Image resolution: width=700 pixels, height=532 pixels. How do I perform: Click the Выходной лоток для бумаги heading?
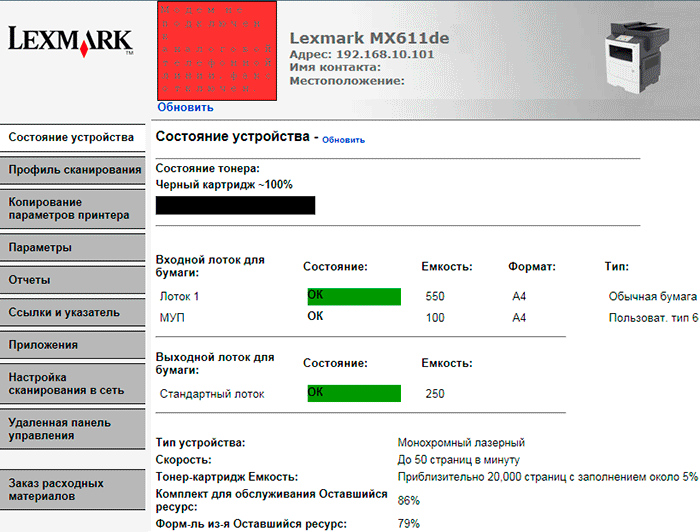215,363
